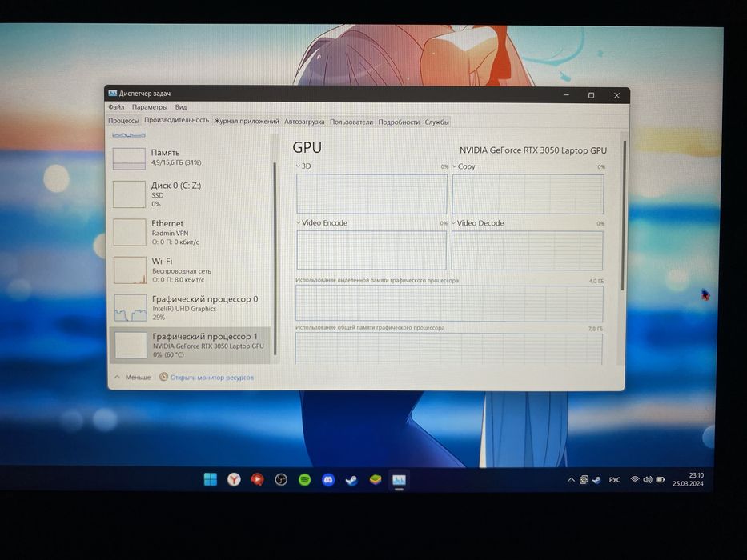Open Wi-Fi network tray icon

(635, 479)
